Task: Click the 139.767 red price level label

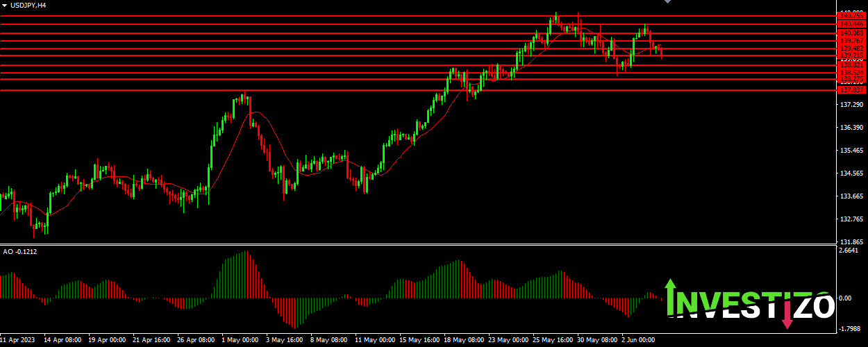Action: pos(851,41)
